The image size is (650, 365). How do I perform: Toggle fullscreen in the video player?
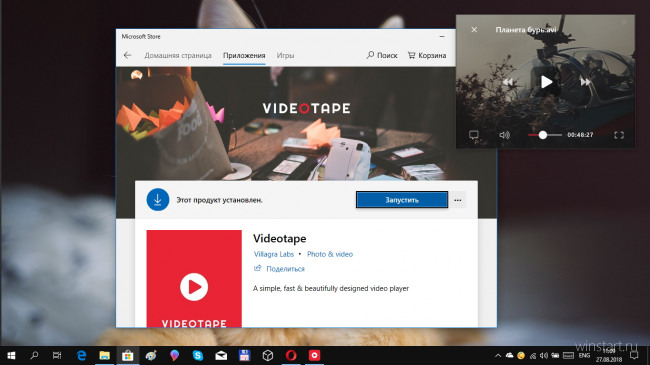(619, 135)
